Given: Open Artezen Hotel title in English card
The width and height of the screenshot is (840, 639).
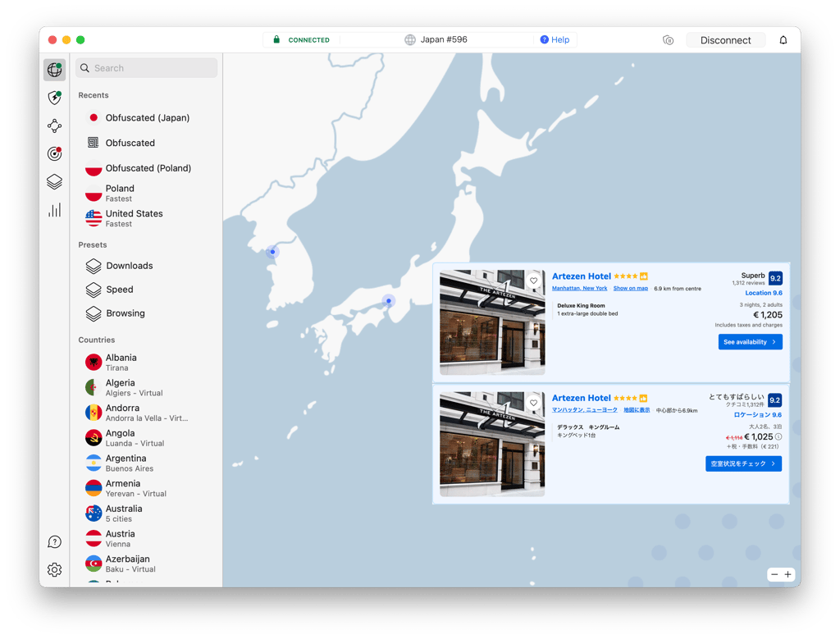Looking at the screenshot, I should pyautogui.click(x=582, y=276).
